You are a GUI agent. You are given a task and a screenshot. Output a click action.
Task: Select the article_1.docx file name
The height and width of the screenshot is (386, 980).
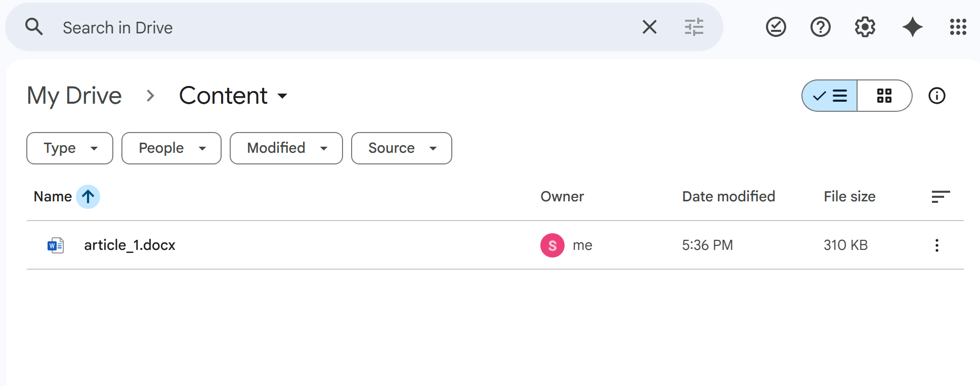pos(130,245)
